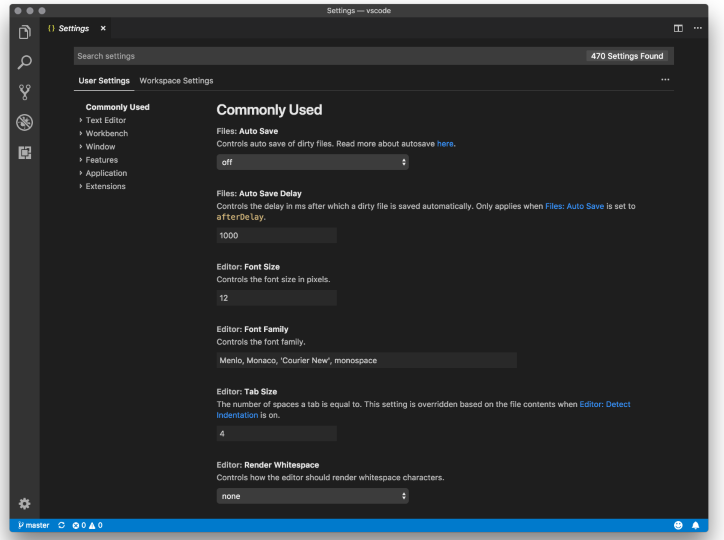Open the Extensions view icon
The image size is (724, 540).
[25, 152]
